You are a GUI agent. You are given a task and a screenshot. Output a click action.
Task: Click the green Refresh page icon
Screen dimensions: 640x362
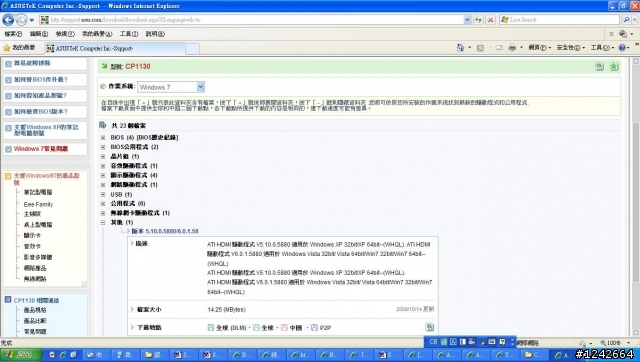pyautogui.click(x=478, y=20)
